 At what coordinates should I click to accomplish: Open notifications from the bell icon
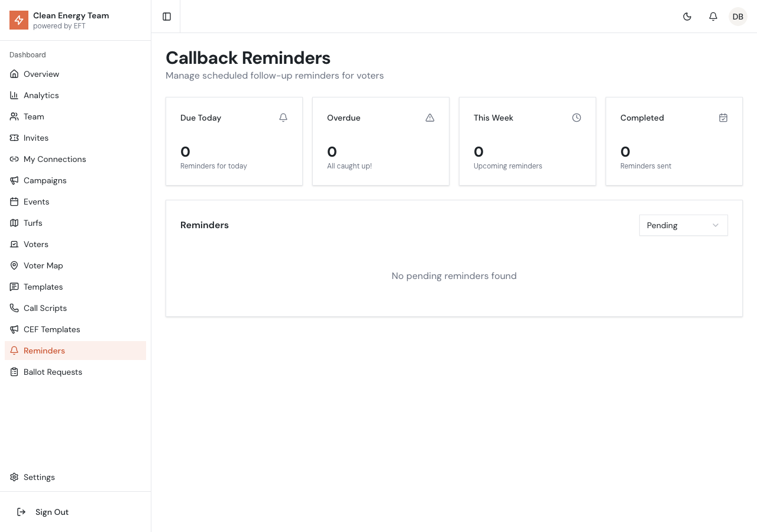click(x=713, y=17)
